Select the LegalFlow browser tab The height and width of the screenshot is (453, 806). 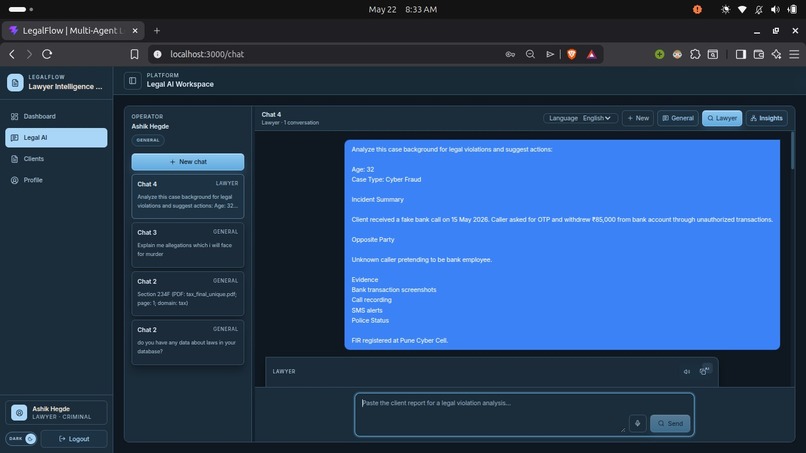pyautogui.click(x=73, y=31)
